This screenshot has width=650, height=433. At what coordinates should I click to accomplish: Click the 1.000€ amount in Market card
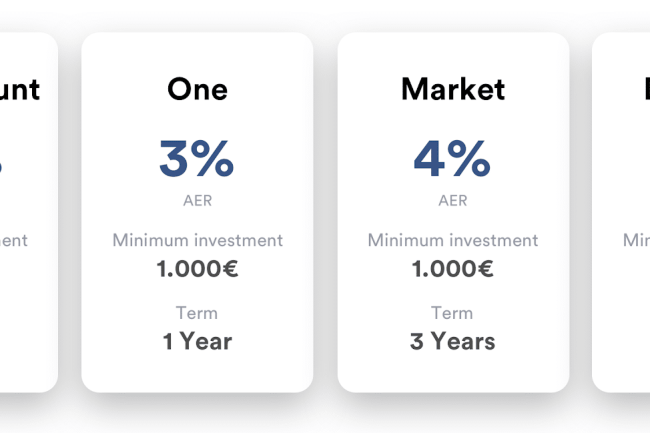coord(453,268)
